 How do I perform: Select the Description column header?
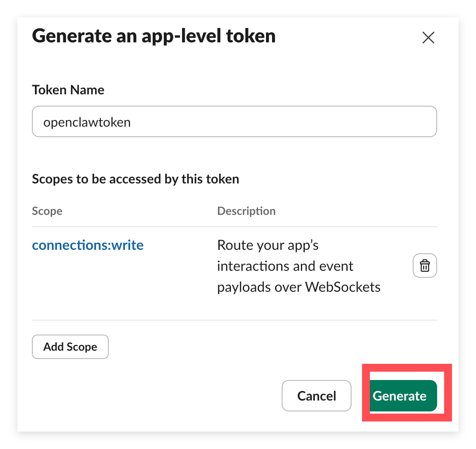[x=246, y=211]
